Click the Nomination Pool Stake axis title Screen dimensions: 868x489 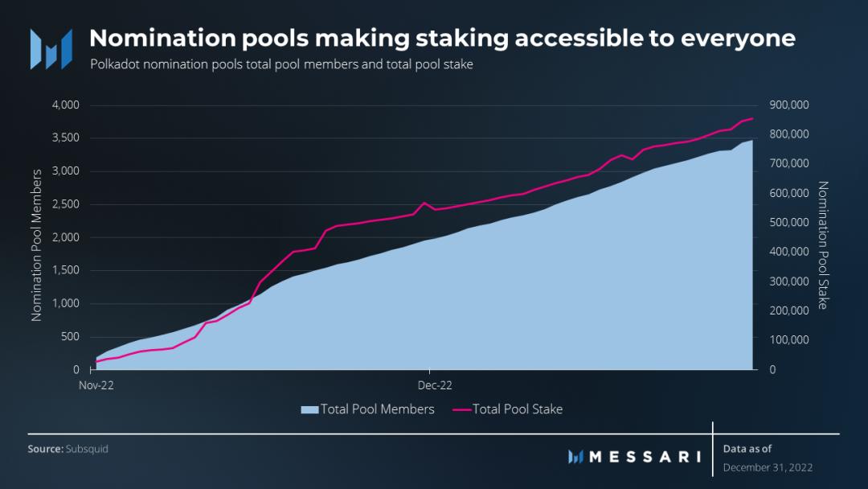(822, 245)
